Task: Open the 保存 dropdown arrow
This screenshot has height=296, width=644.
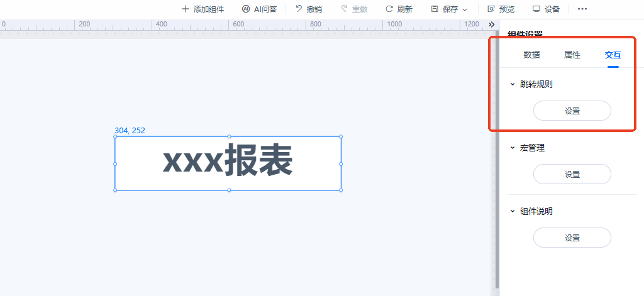Action: pos(465,9)
